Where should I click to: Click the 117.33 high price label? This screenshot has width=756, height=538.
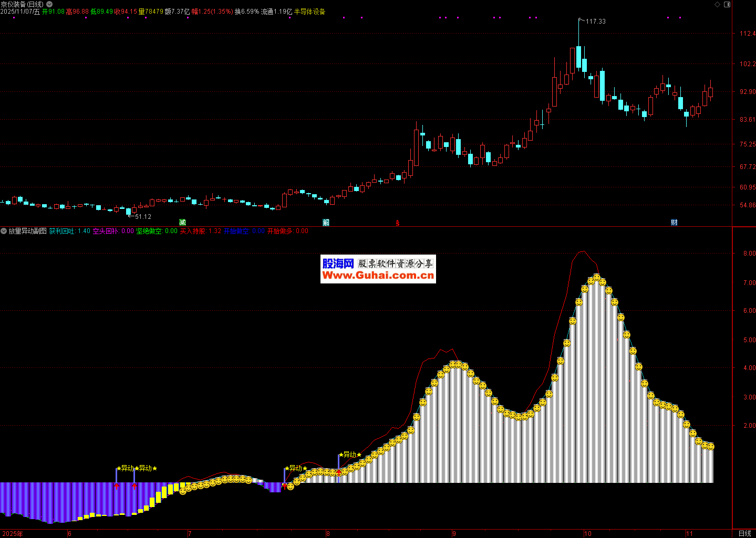[595, 22]
